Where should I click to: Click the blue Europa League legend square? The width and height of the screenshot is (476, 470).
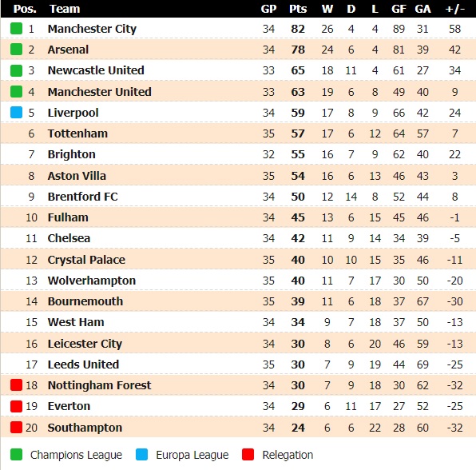click(x=142, y=455)
